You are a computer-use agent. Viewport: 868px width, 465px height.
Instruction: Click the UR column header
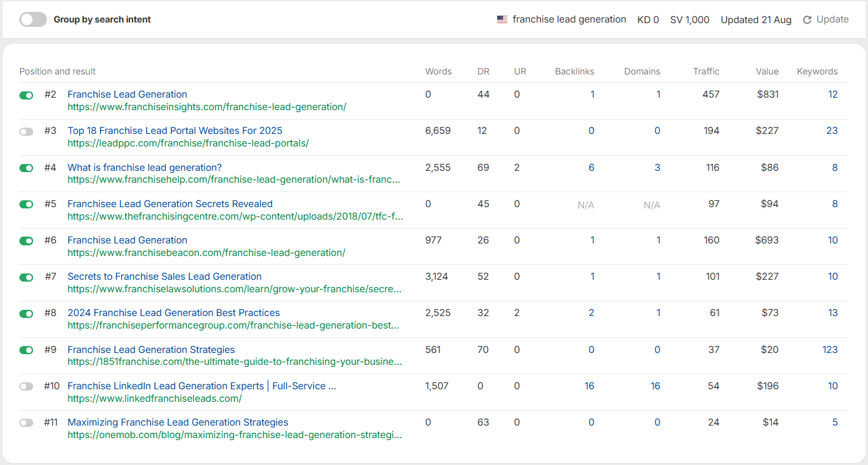point(520,71)
